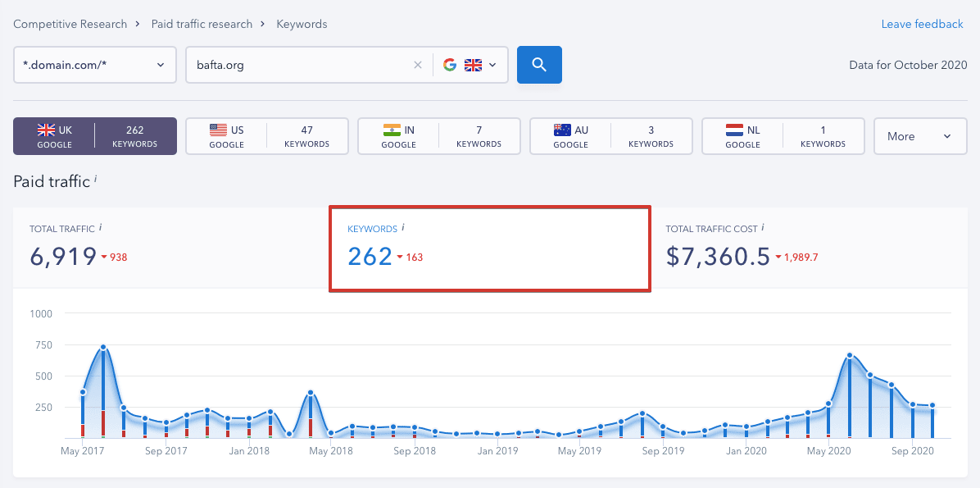Select the Total Traffic metric card
Screen dimensions: 980x488
(x=171, y=248)
